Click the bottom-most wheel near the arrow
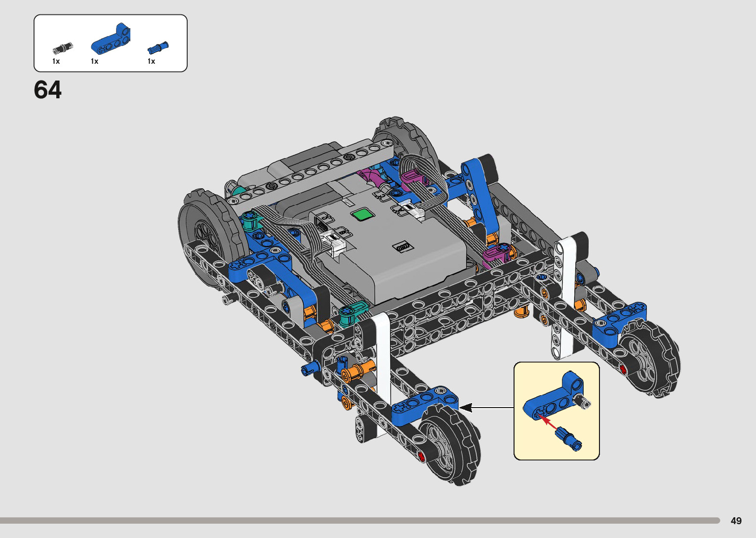The width and height of the screenshot is (756, 538). coord(449,445)
